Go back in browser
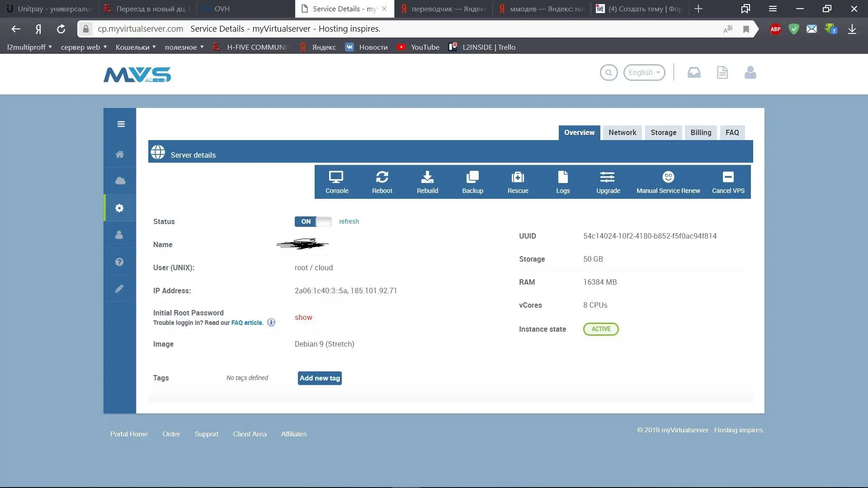 coord(16,29)
